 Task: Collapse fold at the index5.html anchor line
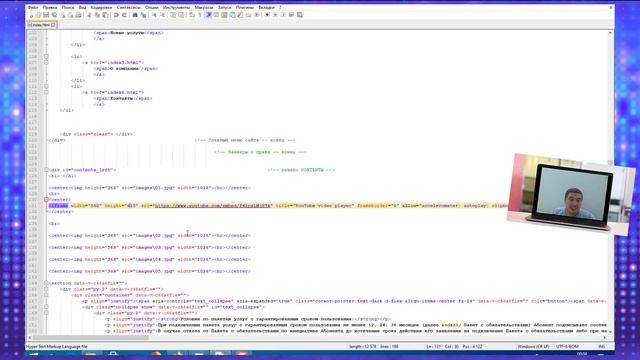[46, 62]
